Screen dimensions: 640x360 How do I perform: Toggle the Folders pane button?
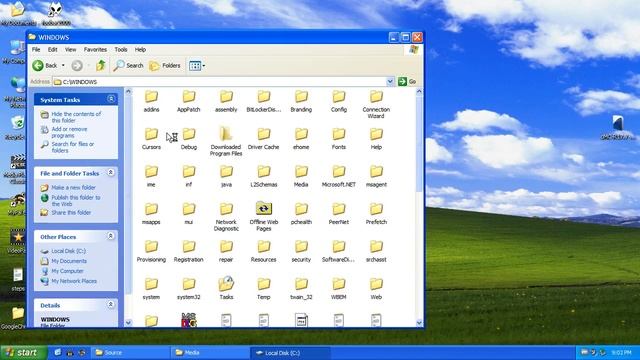(x=165, y=65)
